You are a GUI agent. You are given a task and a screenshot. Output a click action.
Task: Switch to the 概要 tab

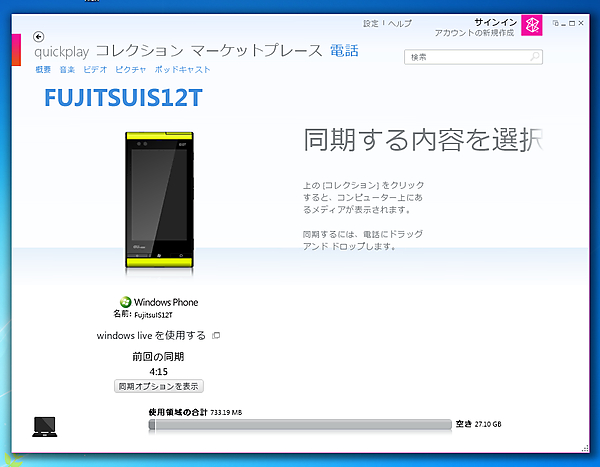coord(43,70)
